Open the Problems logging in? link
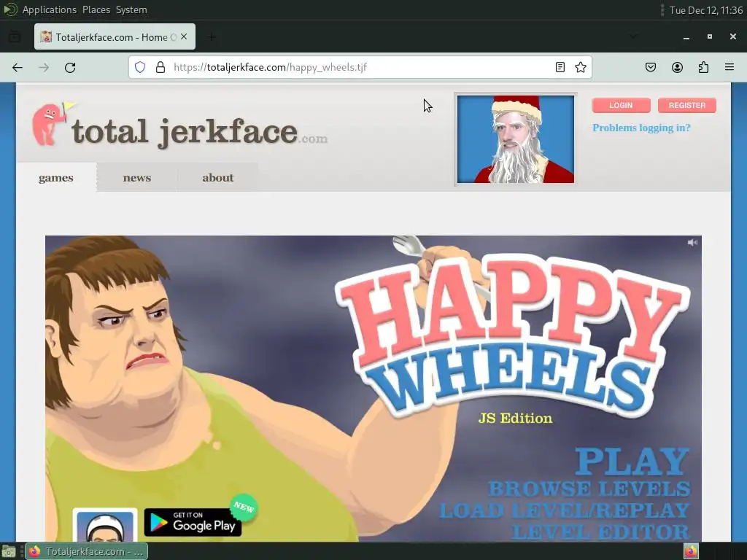This screenshot has width=747, height=560. point(641,128)
